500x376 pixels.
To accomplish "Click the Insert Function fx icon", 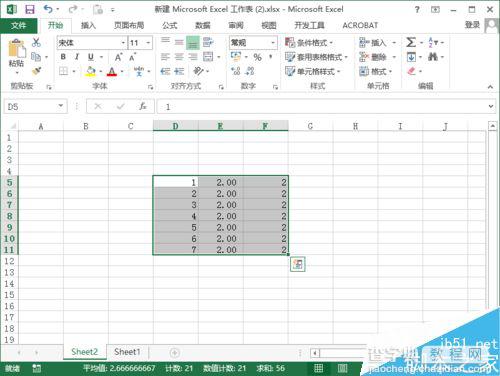I will (143, 107).
